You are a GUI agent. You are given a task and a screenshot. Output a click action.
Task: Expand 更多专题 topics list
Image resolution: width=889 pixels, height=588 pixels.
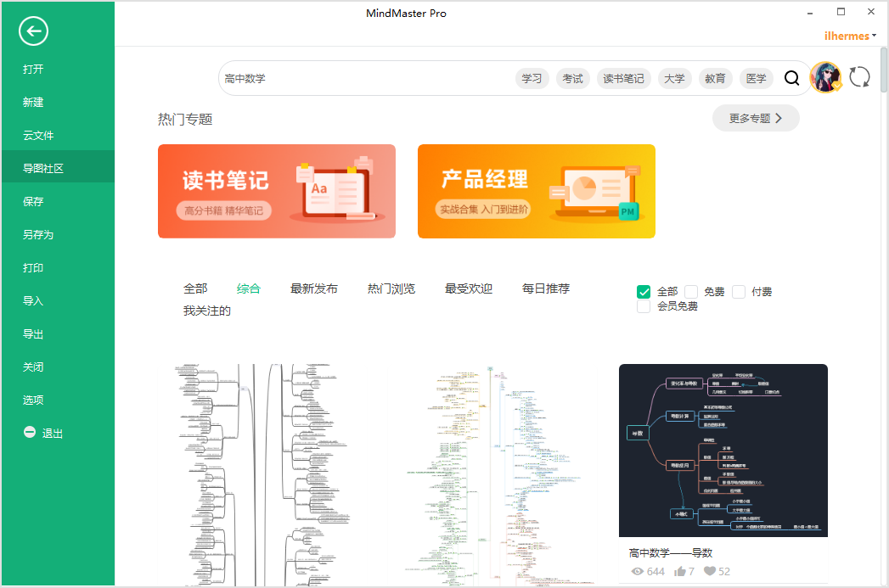coord(755,118)
